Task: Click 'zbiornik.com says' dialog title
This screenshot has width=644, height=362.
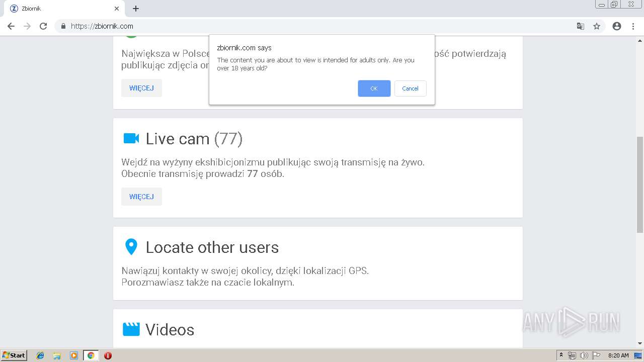Action: [x=244, y=48]
